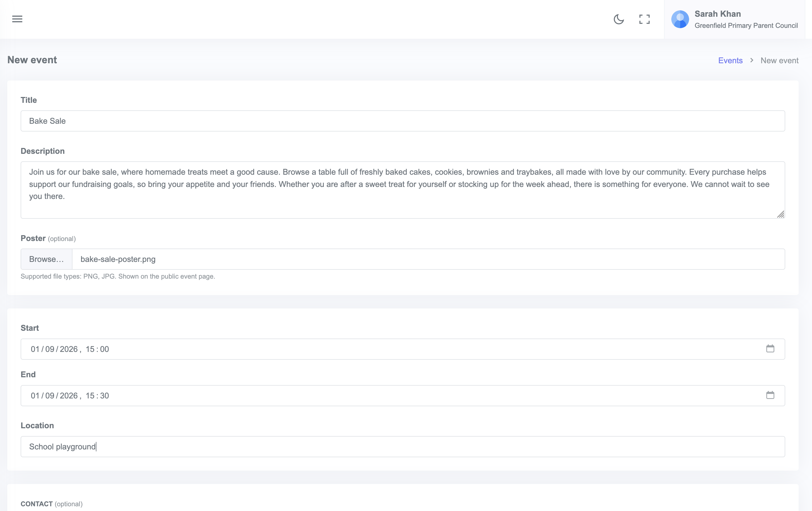
Task: Click the New event breadcrumb text
Action: [779, 60]
